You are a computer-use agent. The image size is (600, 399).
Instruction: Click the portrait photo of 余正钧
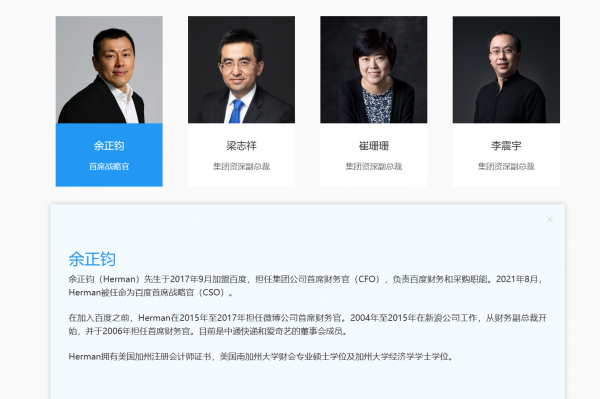pos(109,70)
